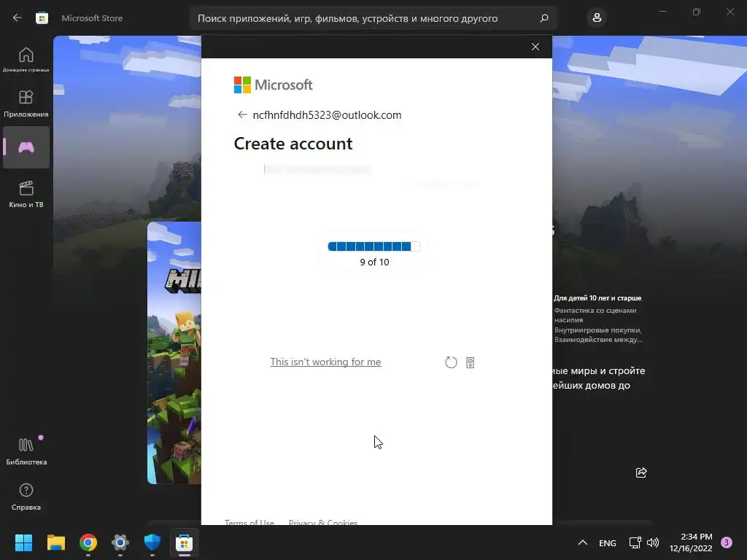Open Settings gear from the taskbar

point(120,542)
